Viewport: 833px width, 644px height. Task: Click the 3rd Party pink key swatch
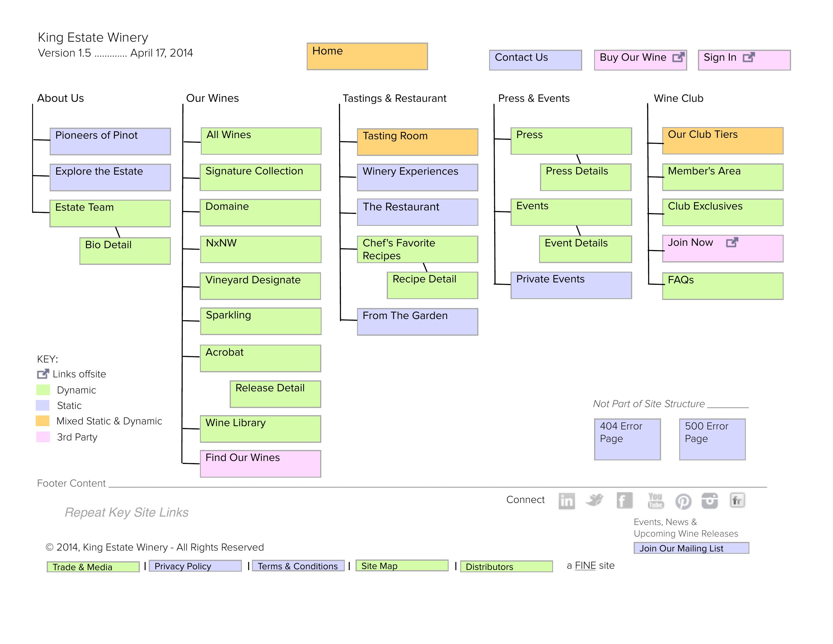[x=43, y=437]
